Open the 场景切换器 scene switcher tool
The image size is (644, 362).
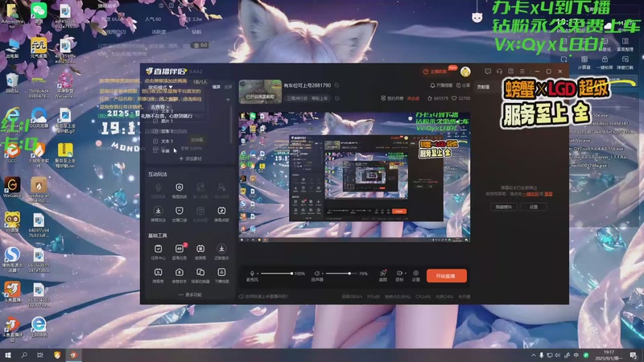click(x=200, y=275)
